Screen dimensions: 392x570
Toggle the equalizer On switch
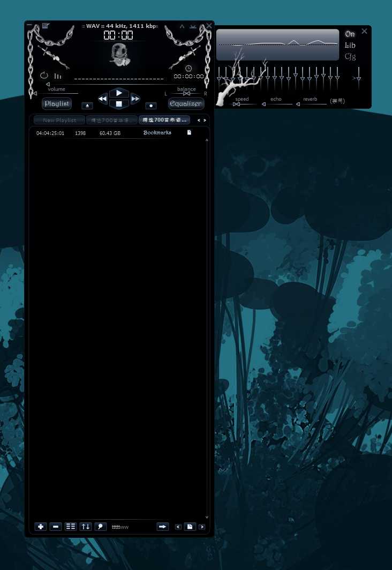pos(350,34)
